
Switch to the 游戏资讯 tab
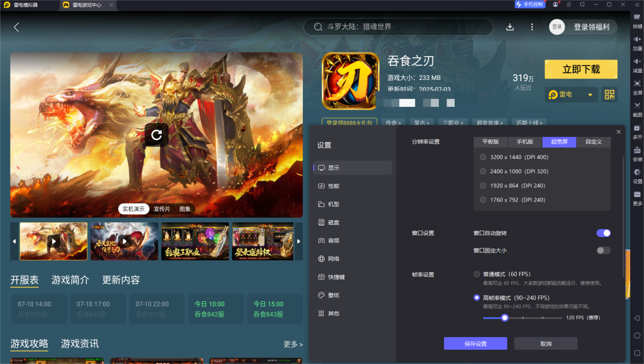pos(80,344)
